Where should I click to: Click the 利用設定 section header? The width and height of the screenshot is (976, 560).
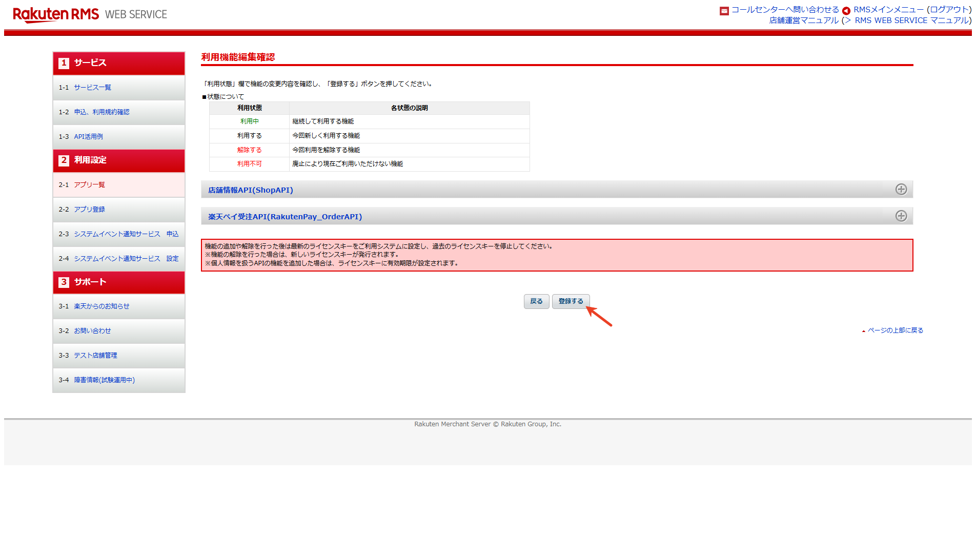coord(119,160)
